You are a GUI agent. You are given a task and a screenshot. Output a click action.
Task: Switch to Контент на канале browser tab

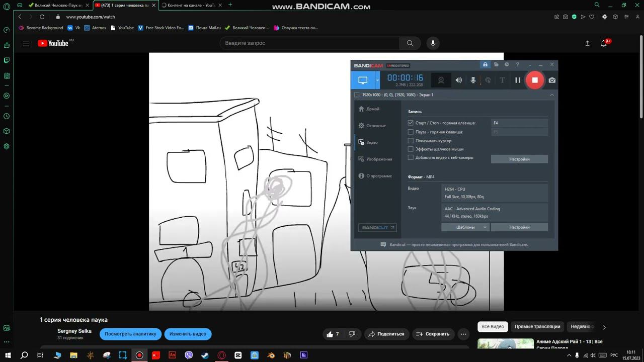tap(191, 5)
